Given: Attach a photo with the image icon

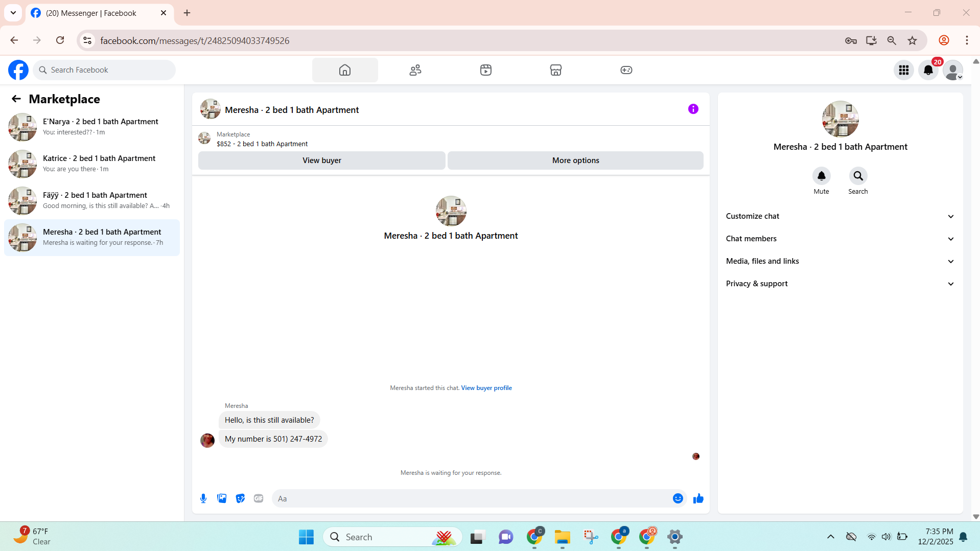Looking at the screenshot, I should [222, 498].
